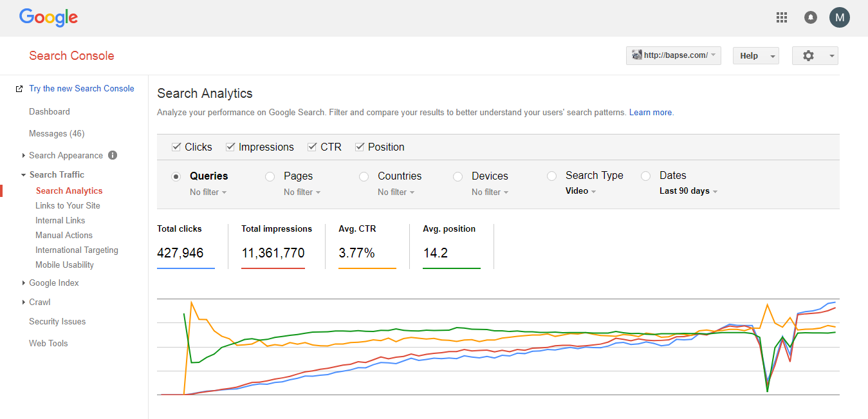Open the Dashboard menu item
The image size is (868, 419).
point(50,111)
